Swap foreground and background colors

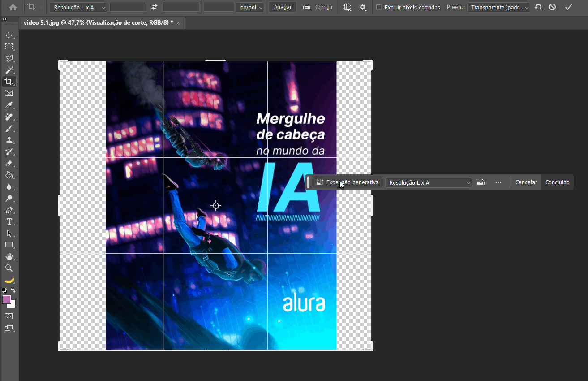(x=13, y=290)
